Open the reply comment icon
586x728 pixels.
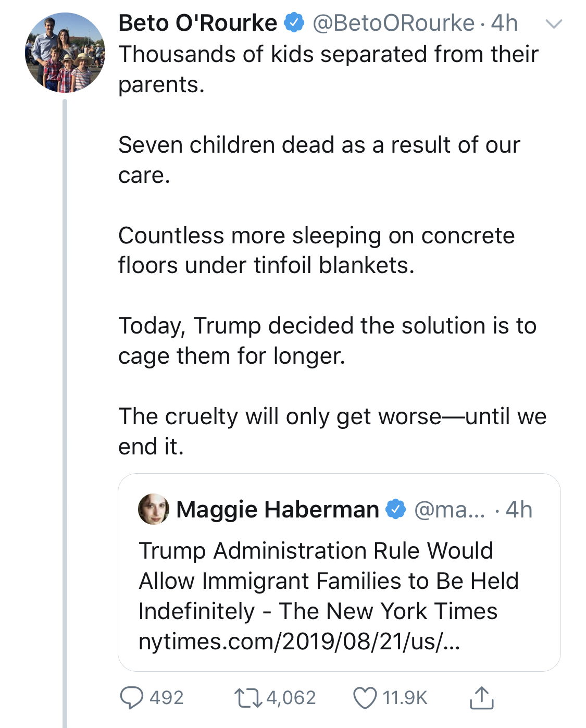131,698
